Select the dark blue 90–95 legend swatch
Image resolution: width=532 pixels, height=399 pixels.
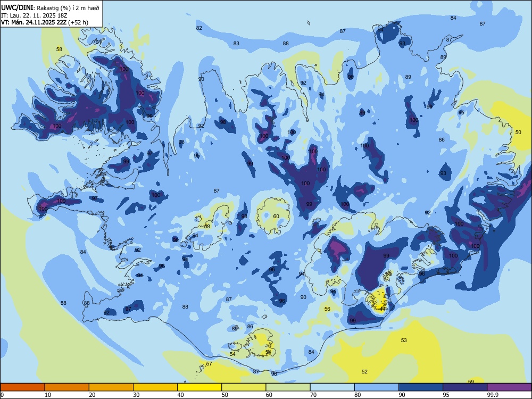click(x=421, y=387)
